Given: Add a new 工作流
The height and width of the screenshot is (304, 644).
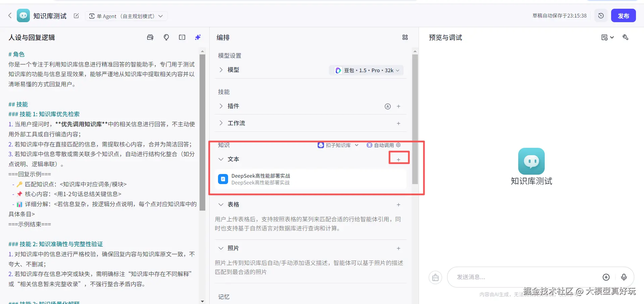Looking at the screenshot, I should 398,124.
